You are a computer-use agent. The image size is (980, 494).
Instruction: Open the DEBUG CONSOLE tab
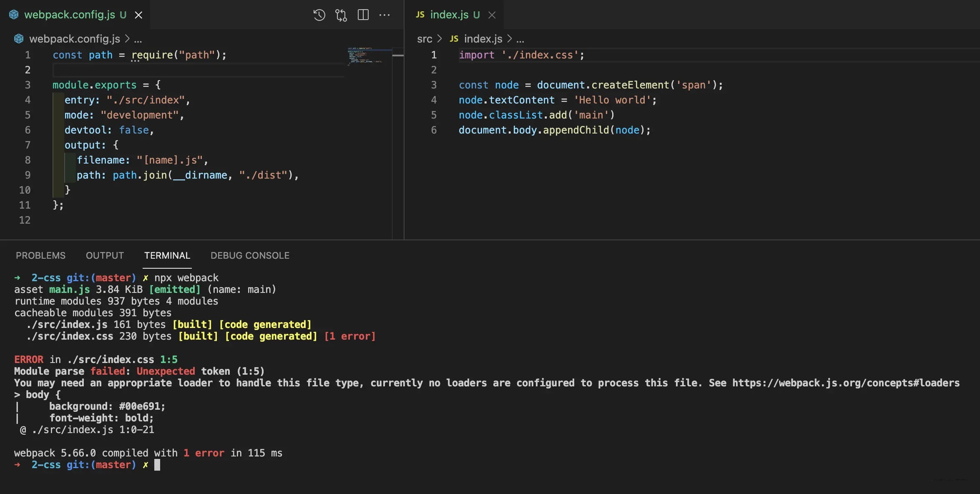coord(250,255)
